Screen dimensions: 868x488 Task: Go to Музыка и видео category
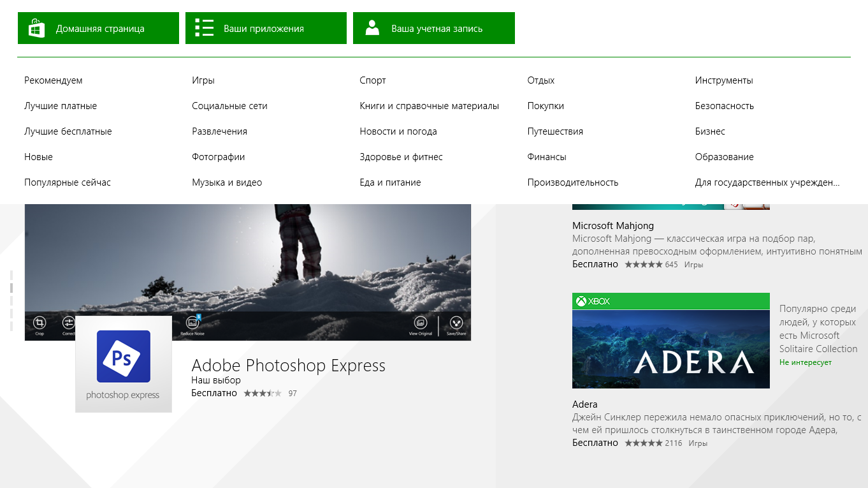[x=227, y=182]
